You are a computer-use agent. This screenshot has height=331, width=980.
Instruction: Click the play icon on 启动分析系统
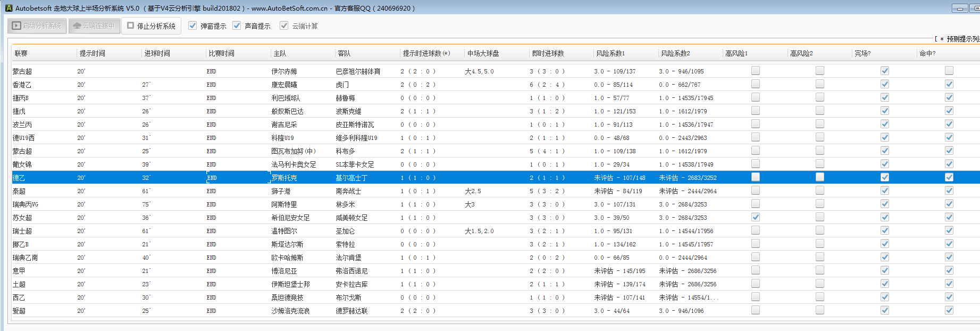(x=16, y=26)
